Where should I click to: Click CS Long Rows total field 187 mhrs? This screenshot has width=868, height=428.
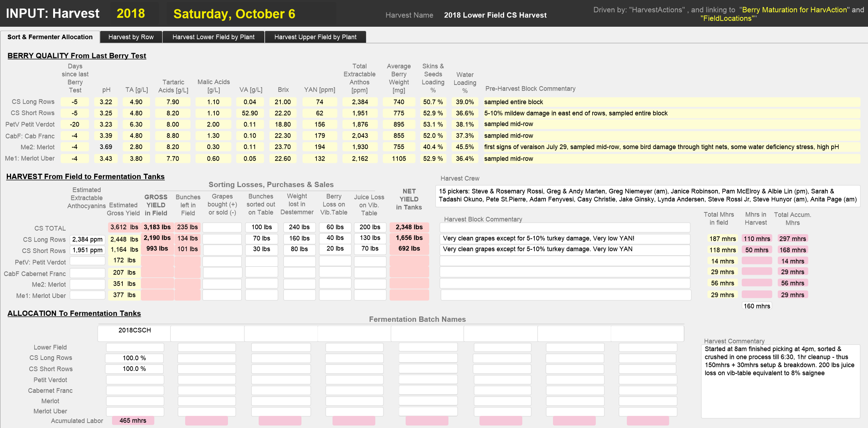coord(722,239)
